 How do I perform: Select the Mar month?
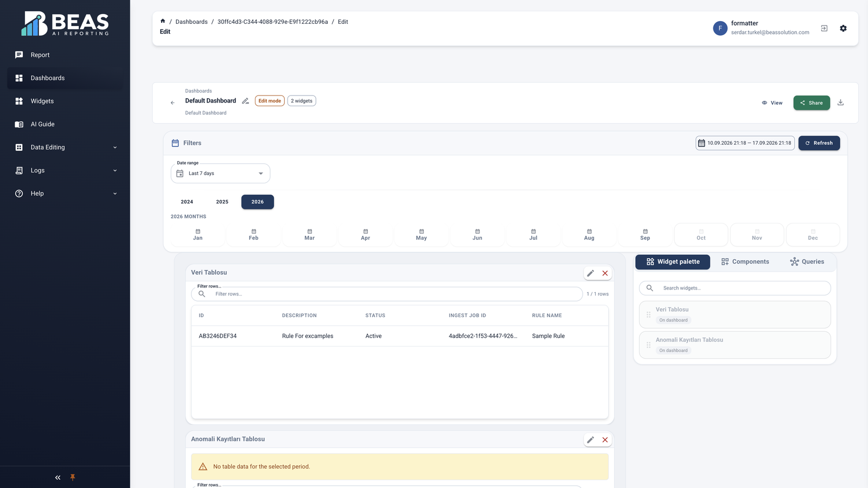(310, 235)
